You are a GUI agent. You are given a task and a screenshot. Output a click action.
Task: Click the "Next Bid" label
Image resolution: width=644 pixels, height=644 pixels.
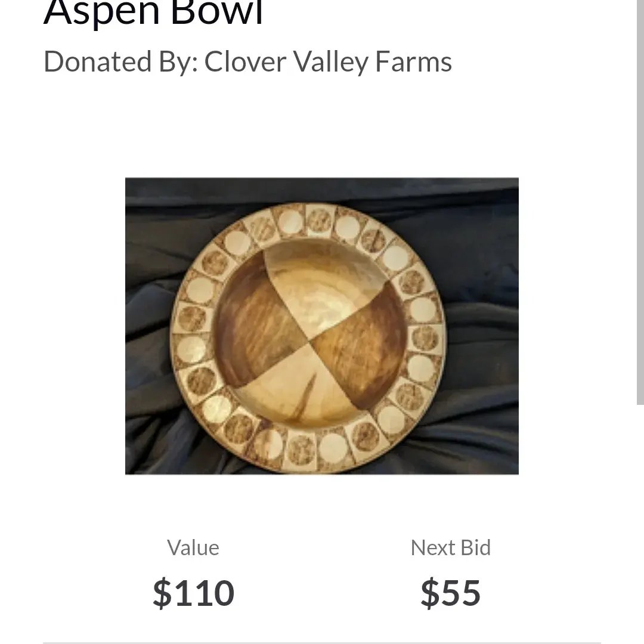(x=450, y=547)
